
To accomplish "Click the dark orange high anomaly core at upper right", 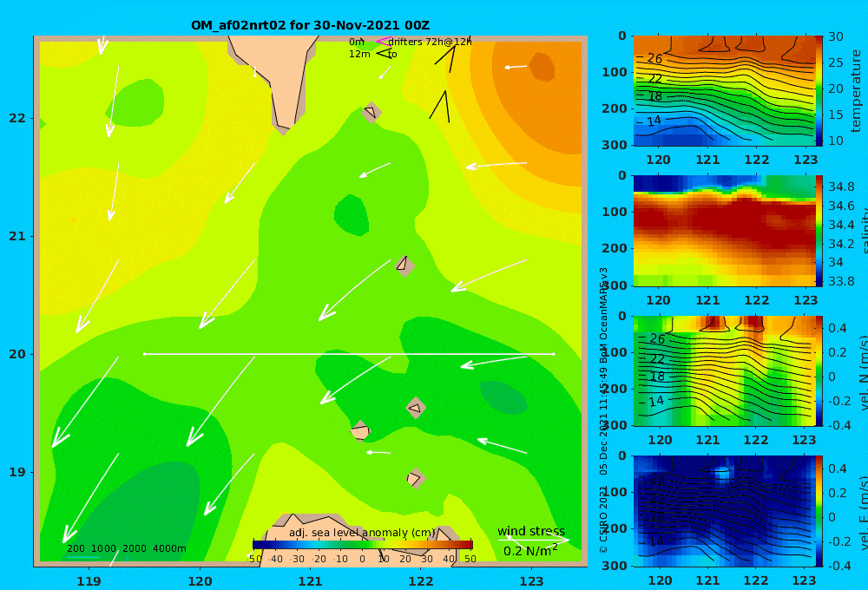I will pos(542,67).
